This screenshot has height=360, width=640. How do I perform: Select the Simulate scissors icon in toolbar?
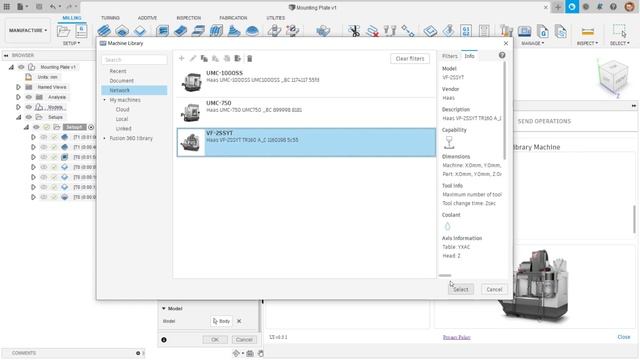tap(353, 31)
